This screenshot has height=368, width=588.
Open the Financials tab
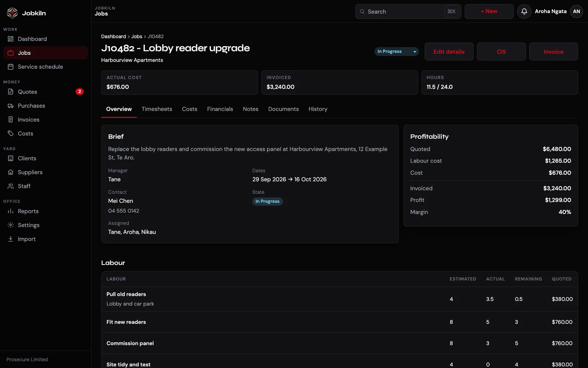tap(220, 109)
